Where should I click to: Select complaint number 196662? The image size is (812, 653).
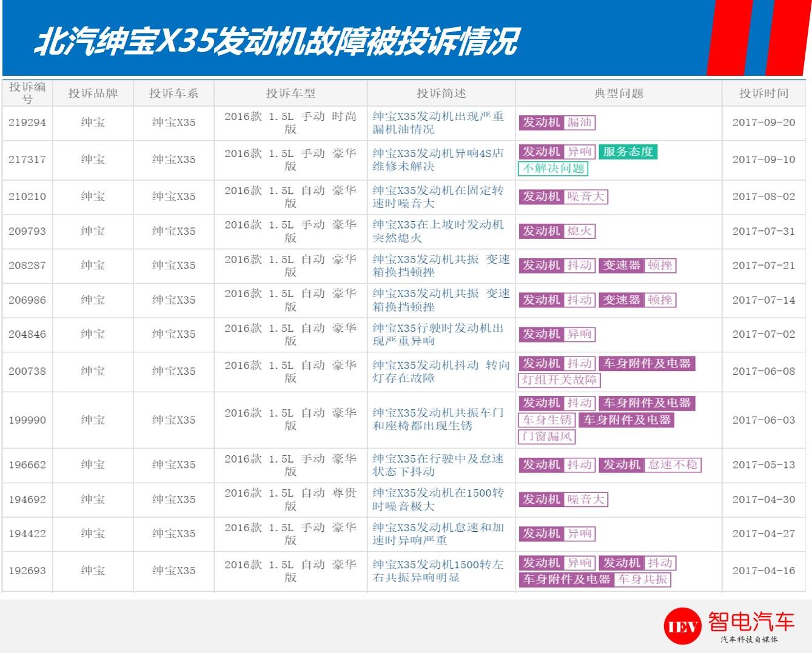click(x=27, y=464)
